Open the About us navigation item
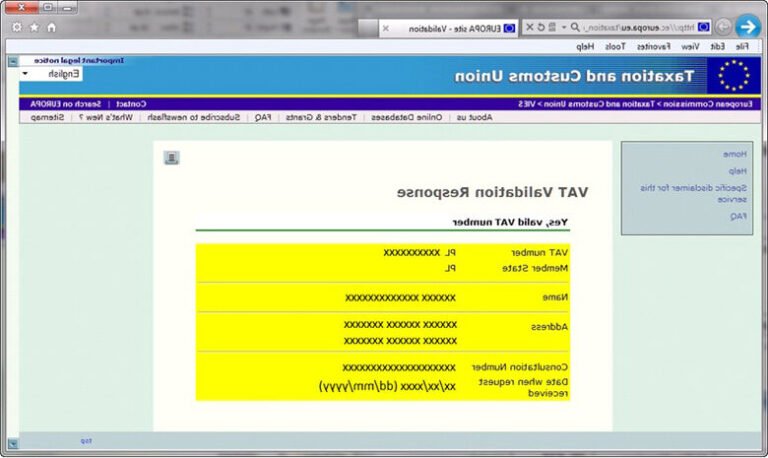 tap(475, 117)
